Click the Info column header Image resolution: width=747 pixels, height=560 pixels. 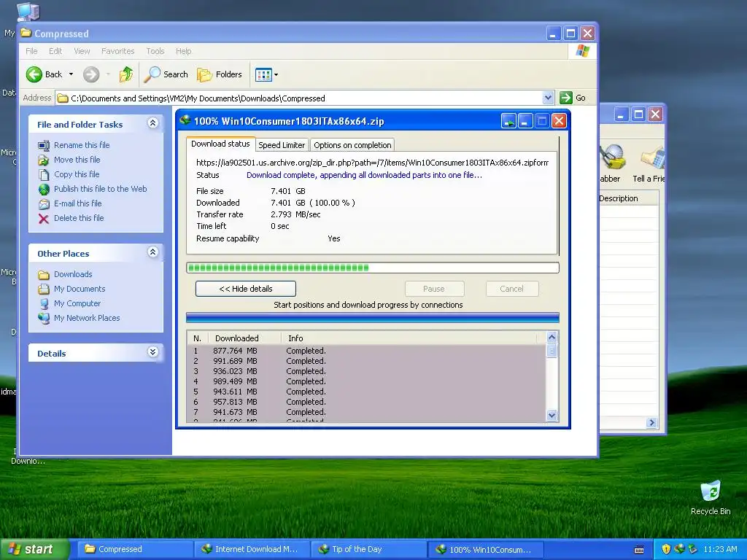[x=410, y=338]
